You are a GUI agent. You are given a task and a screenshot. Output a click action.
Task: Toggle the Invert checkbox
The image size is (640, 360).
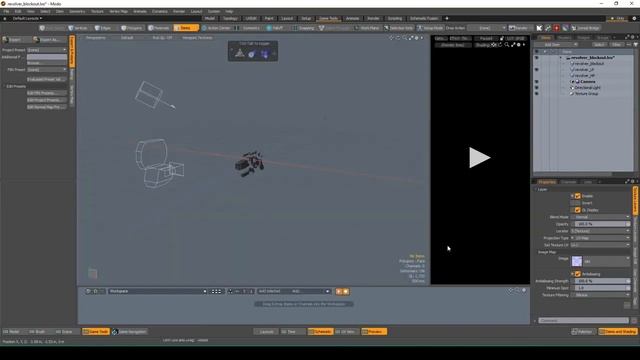[578, 203]
